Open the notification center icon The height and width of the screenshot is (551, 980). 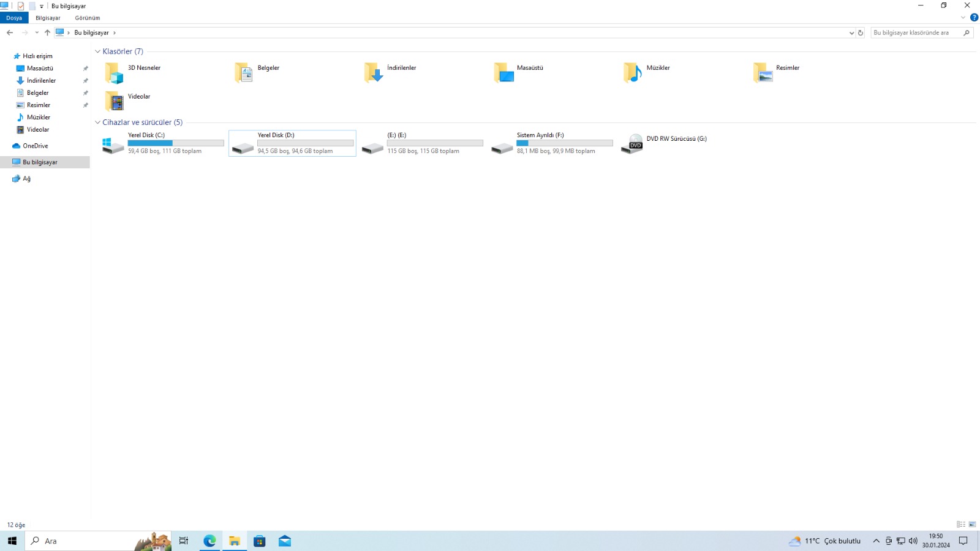click(963, 541)
